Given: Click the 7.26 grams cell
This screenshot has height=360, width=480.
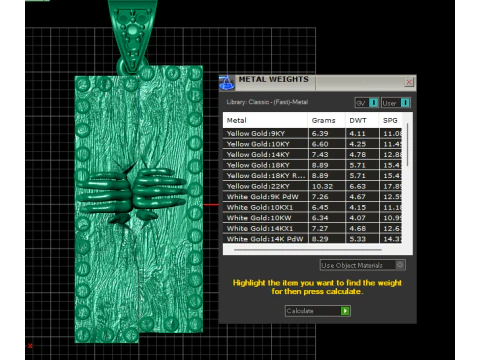Looking at the screenshot, I should [327, 197].
